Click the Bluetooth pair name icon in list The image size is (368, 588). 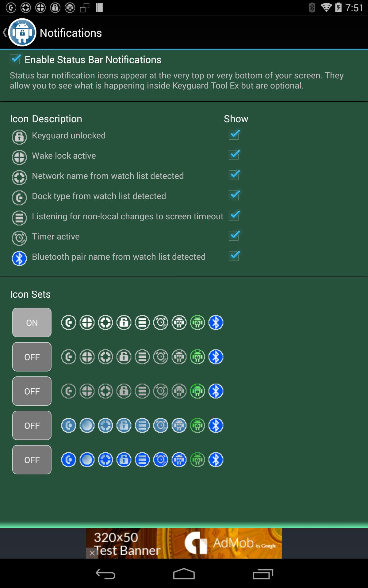(x=19, y=258)
